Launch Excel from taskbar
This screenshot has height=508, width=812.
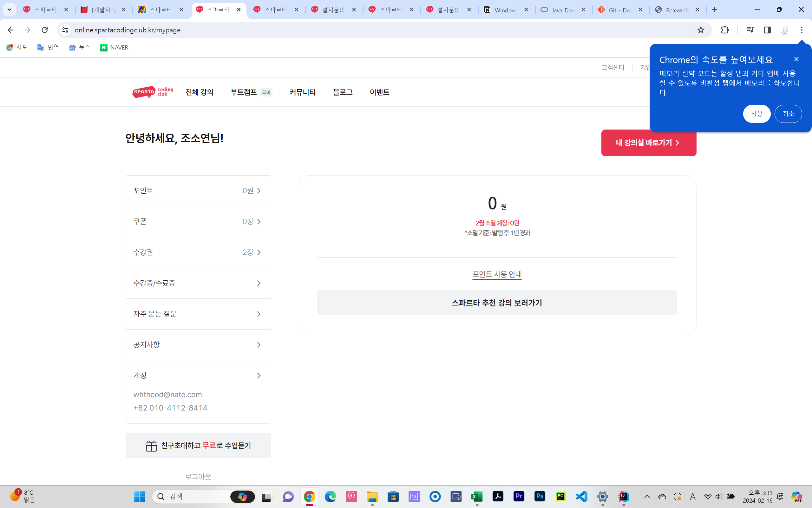pyautogui.click(x=477, y=497)
